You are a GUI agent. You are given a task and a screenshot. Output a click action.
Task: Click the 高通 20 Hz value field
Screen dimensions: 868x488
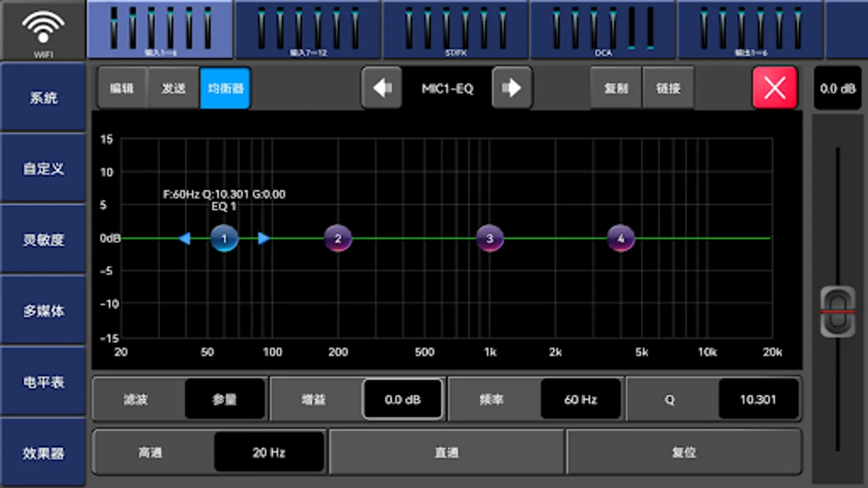[269, 452]
